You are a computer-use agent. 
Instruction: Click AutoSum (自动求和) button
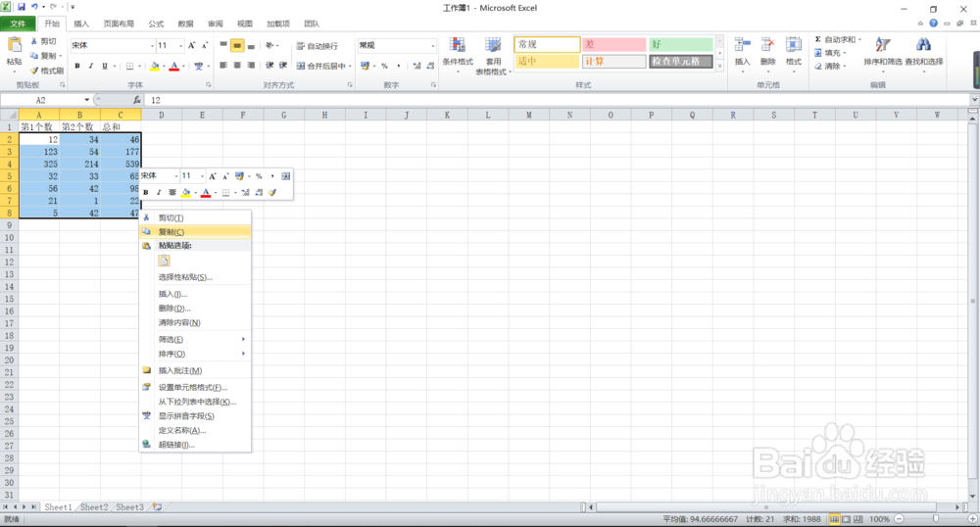pos(838,39)
